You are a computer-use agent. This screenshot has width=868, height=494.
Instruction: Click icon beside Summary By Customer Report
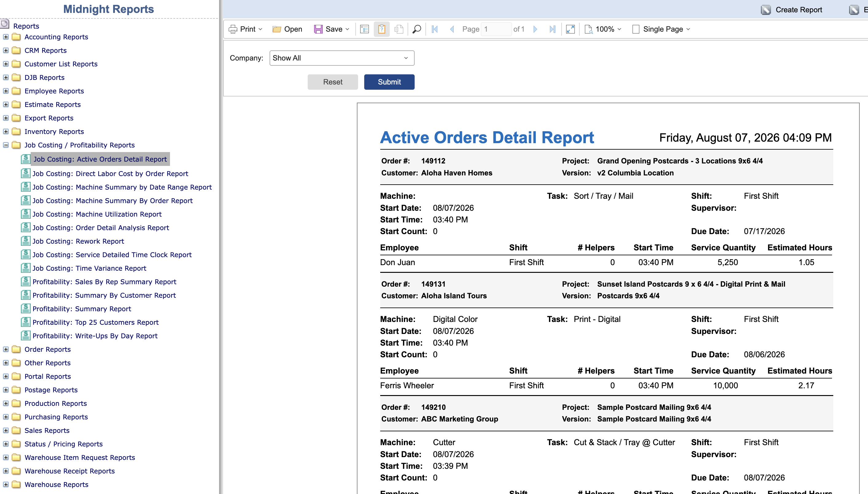[x=26, y=295]
